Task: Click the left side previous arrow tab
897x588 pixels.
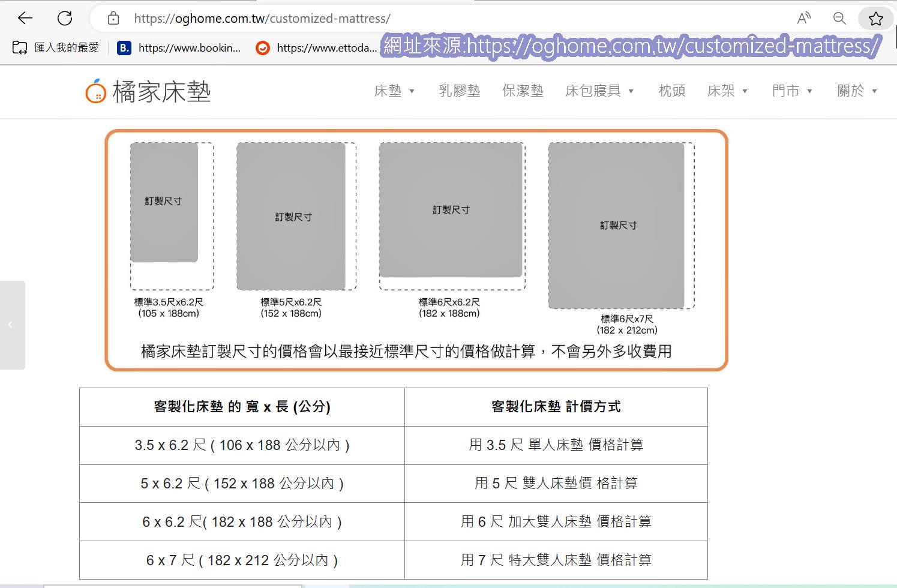Action: coord(11,325)
